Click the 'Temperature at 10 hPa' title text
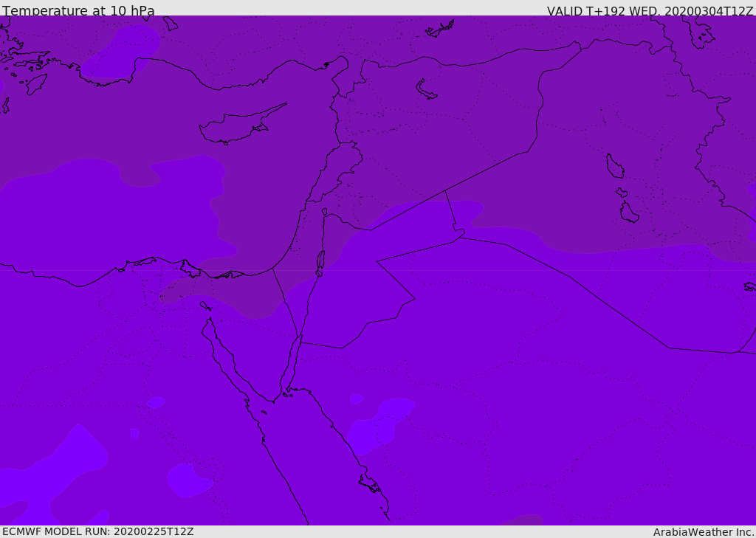This screenshot has height=538, width=756. 78,10
